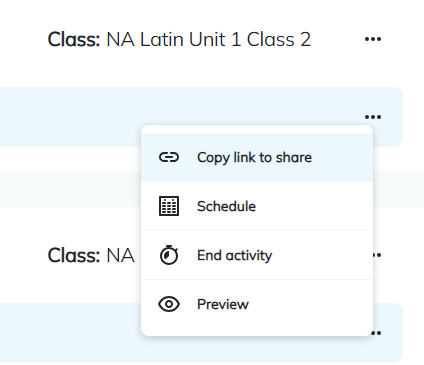Click the bold Class: label in top heading
This screenshot has height=365, width=424.
[x=74, y=39]
